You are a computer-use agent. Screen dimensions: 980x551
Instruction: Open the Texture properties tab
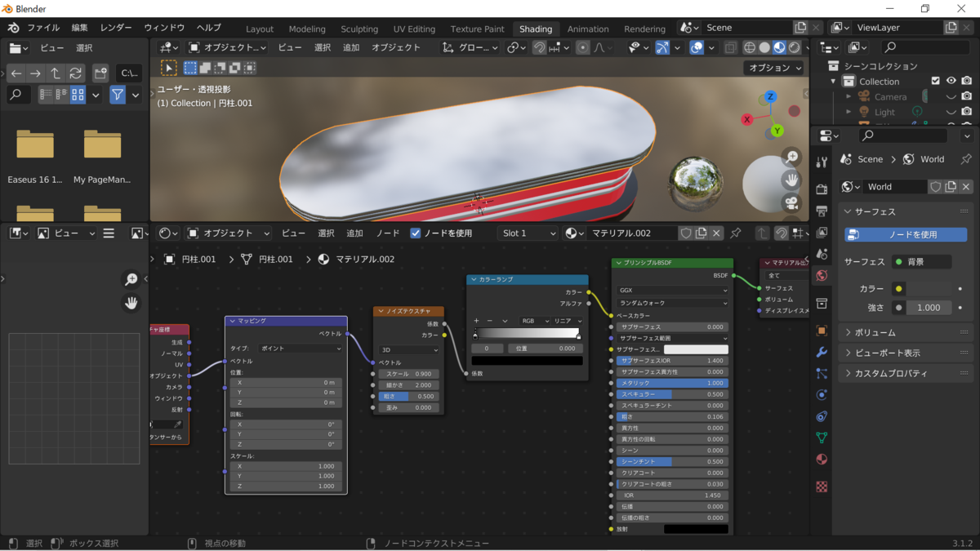[x=822, y=487]
